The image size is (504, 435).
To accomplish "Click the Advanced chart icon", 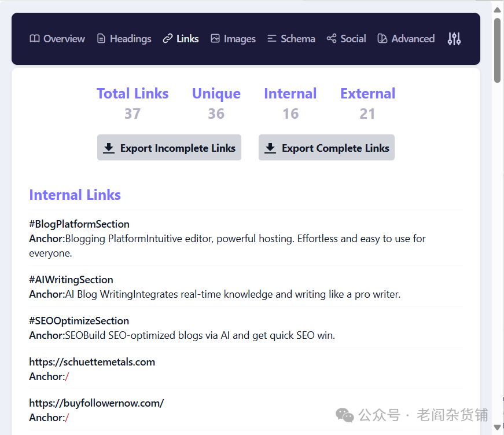I will (x=382, y=39).
